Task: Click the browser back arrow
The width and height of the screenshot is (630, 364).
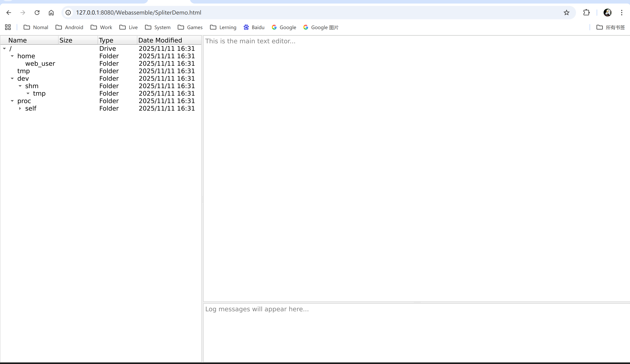Action: point(9,12)
